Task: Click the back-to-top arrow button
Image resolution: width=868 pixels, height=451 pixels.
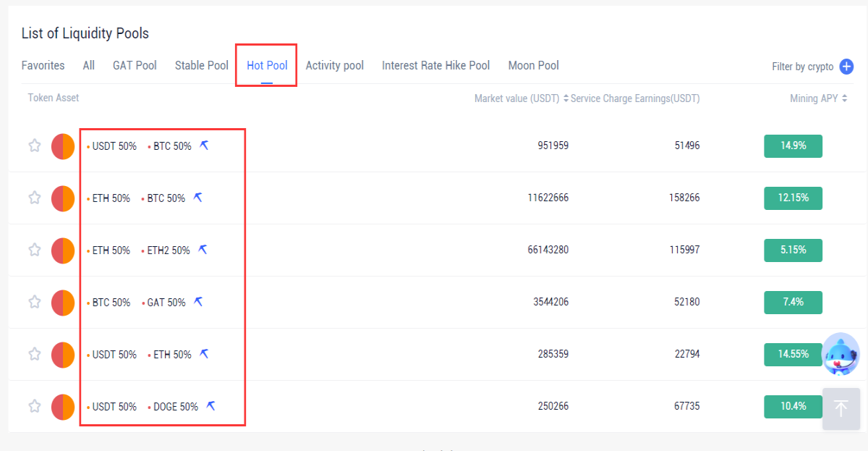Action: click(841, 408)
